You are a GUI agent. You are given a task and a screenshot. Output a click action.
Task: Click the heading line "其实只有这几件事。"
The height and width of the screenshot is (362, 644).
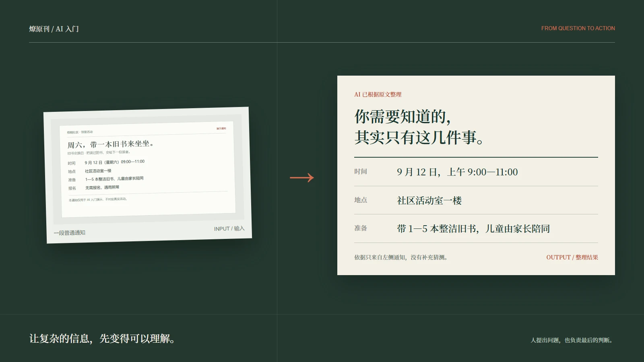click(419, 138)
